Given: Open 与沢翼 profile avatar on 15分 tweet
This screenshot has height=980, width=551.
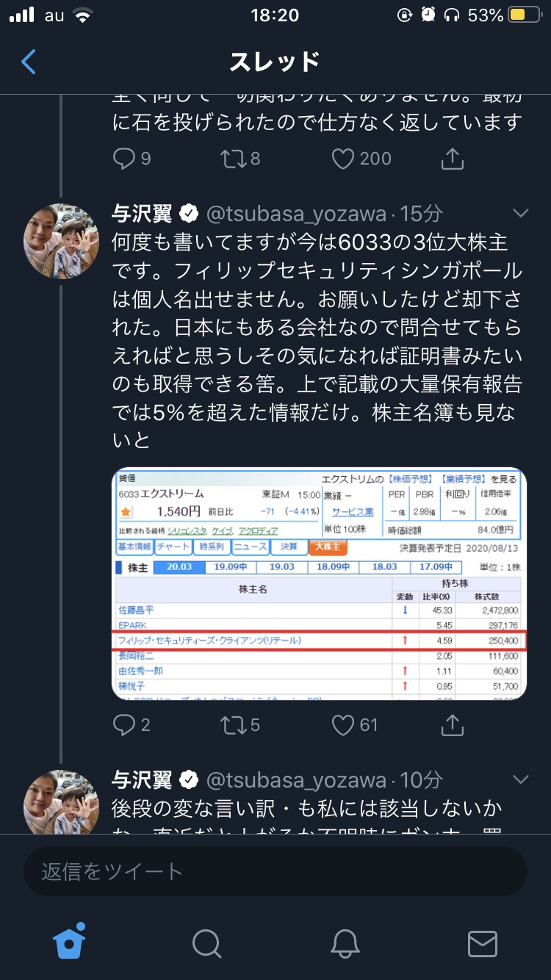Looking at the screenshot, I should (x=62, y=241).
